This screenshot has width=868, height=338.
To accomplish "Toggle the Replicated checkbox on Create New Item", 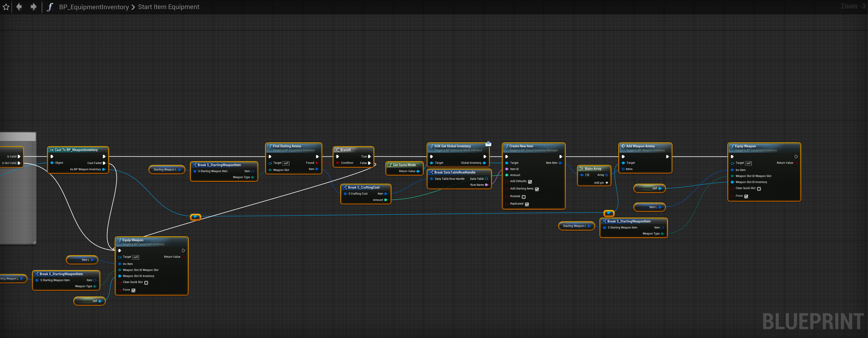I will point(527,204).
